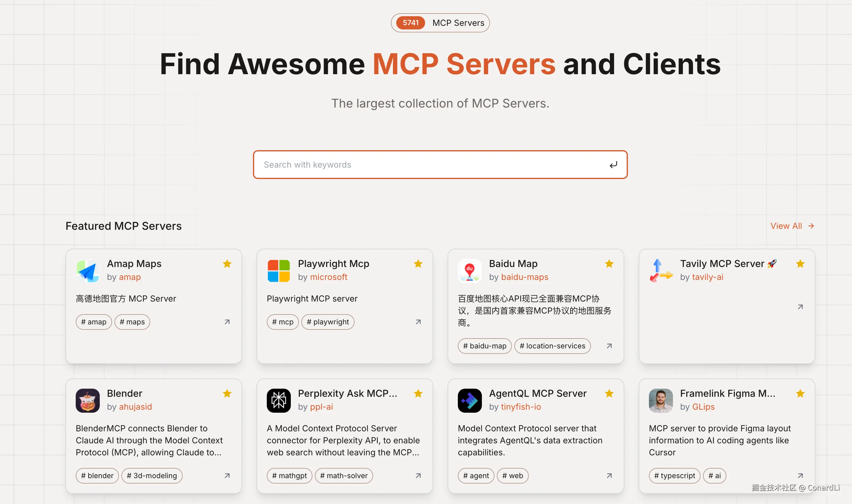Click the Baidu Map pin logo

tap(470, 271)
